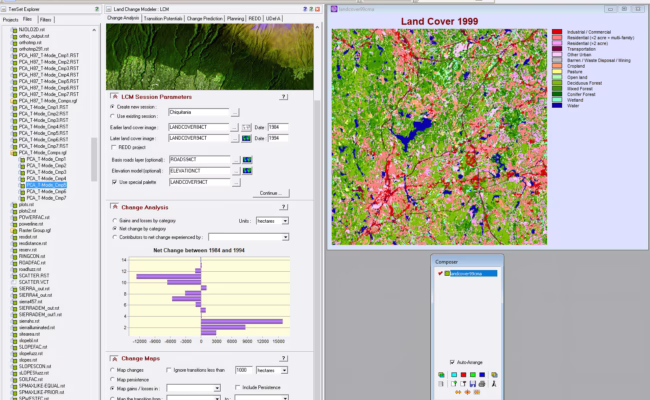Click the display icon for Elevation model
Screen dimensions: 650x400
coord(247,171)
